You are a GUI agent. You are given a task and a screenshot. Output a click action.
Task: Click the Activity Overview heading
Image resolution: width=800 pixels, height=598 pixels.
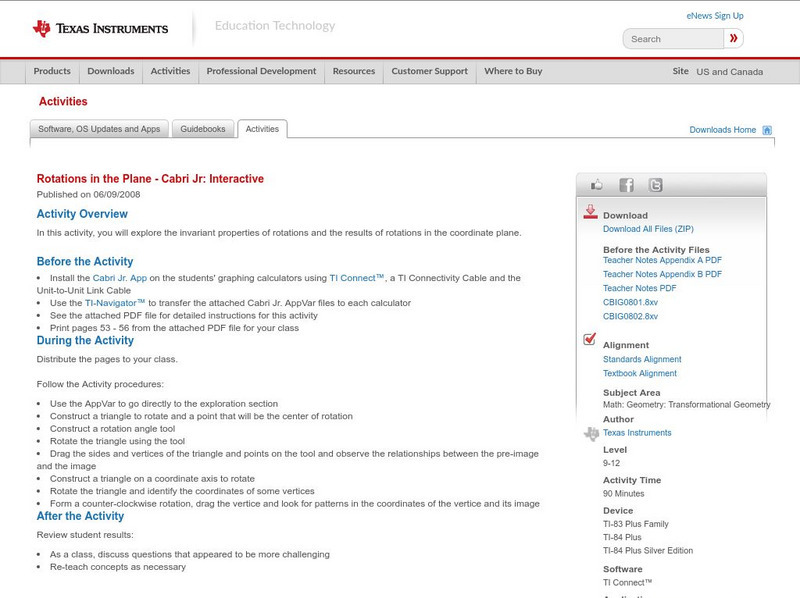pyautogui.click(x=82, y=214)
